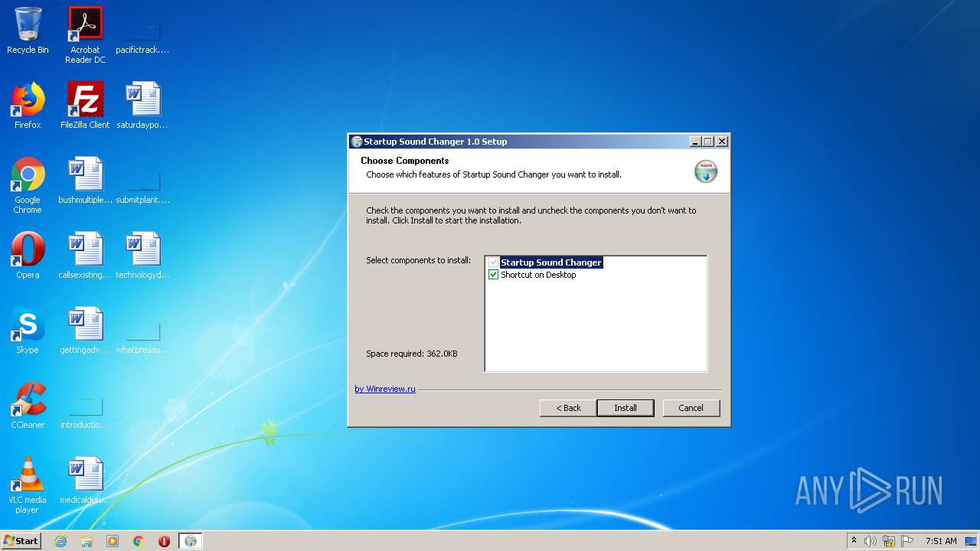
Task: Click the taskbar clock showing 7:51 AM
Action: tap(941, 541)
